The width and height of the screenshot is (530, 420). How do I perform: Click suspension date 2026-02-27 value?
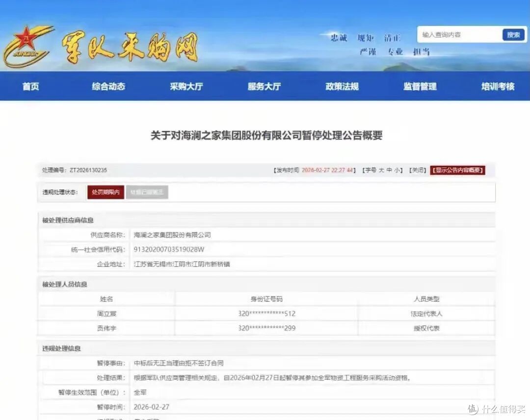coord(152,407)
